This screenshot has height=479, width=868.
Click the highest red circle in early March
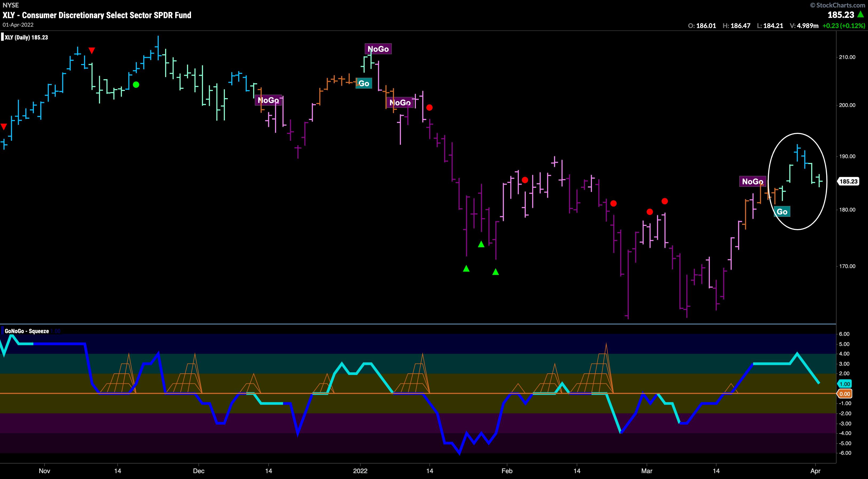click(664, 201)
